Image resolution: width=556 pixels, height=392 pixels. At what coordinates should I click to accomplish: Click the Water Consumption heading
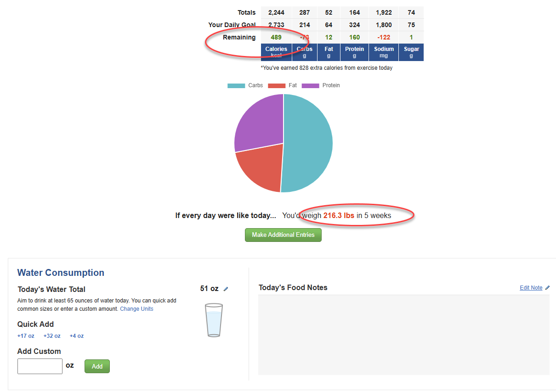[x=61, y=273]
